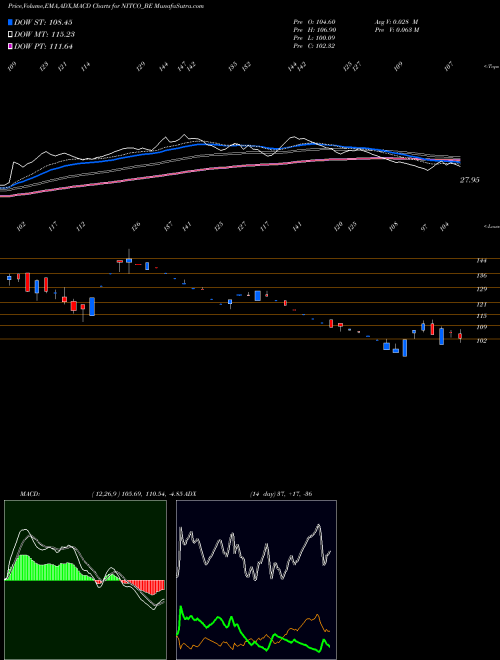The width and height of the screenshot is (500, 660).
Task: Click the MACD: panel heading
Action: pos(30,494)
